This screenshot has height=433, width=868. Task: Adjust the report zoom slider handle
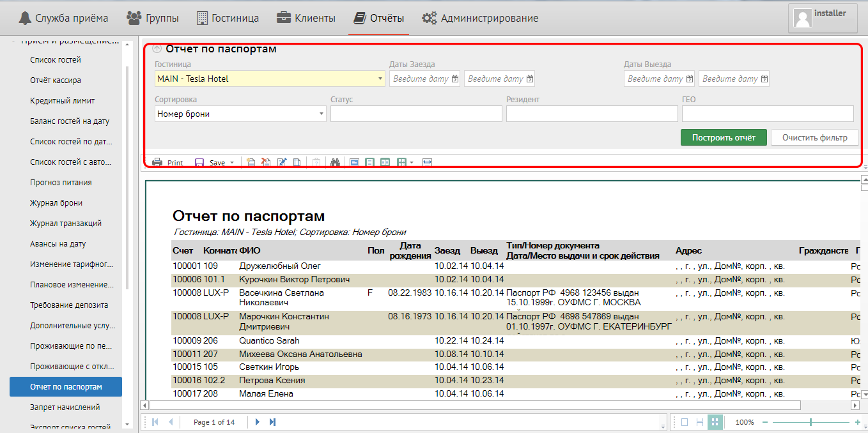810,422
